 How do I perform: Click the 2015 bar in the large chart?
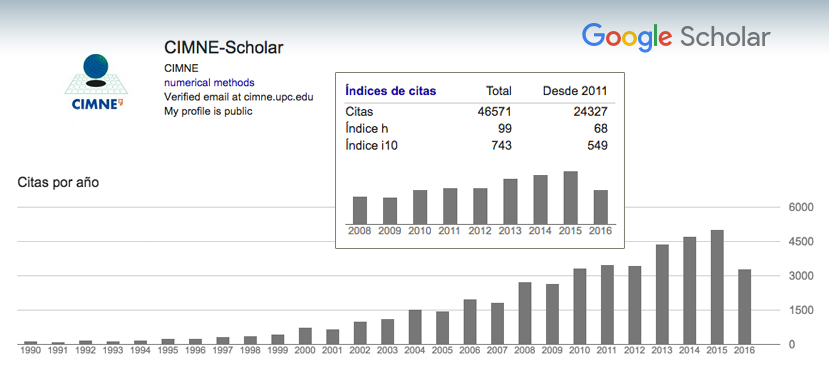tap(717, 287)
